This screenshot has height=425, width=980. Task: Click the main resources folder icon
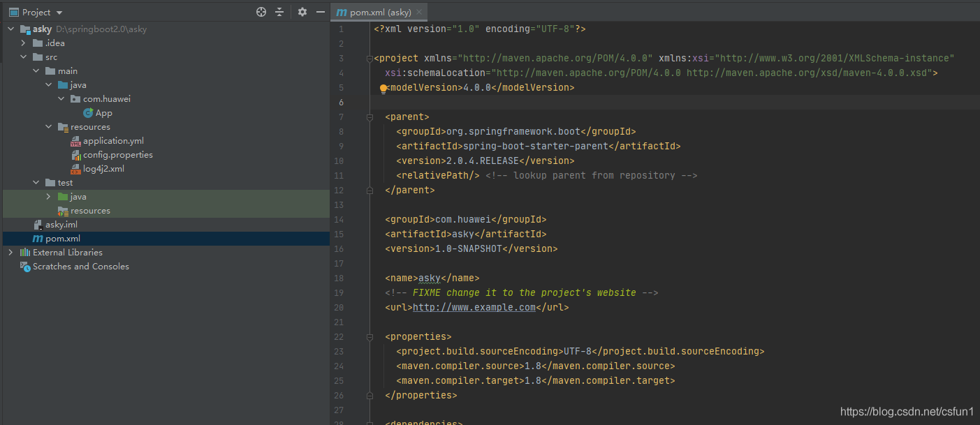63,127
